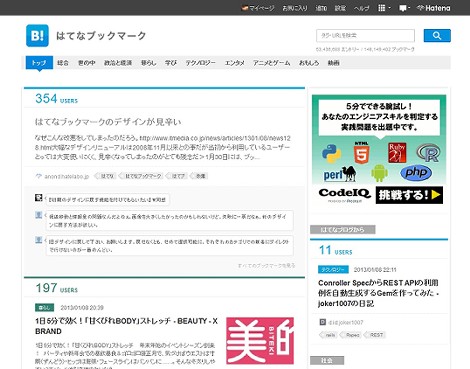
Task: Expand the notifications dropdown arrow
Action: point(409,8)
